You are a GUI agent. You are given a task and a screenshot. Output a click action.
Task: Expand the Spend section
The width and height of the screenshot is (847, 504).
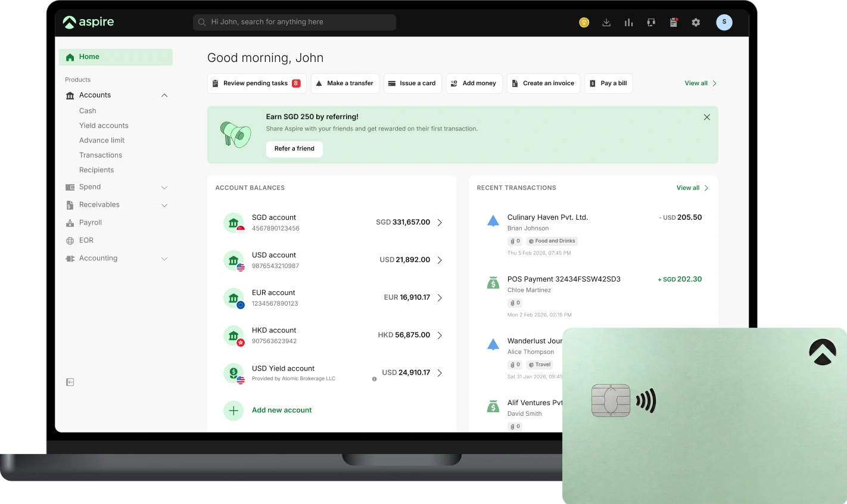(164, 188)
